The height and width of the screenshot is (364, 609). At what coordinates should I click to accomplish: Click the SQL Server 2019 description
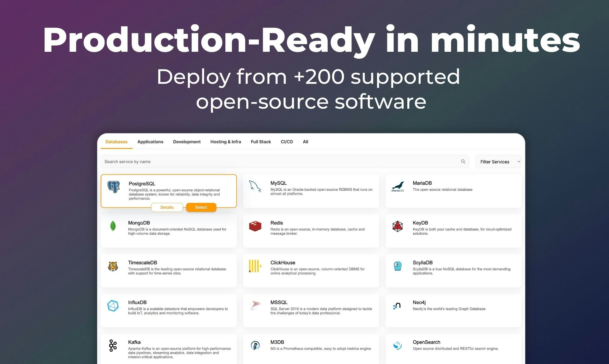click(321, 311)
